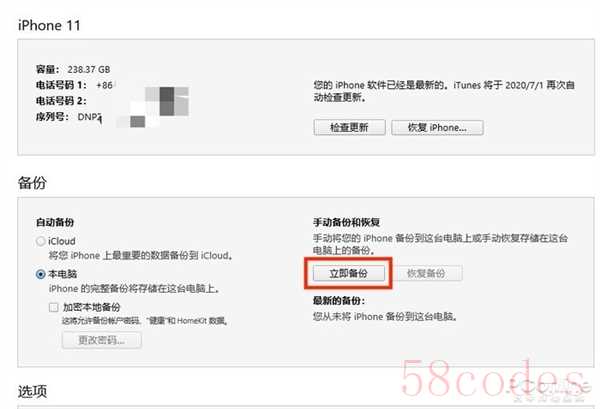
Task: Click the 58codes watermark
Action: [494, 379]
